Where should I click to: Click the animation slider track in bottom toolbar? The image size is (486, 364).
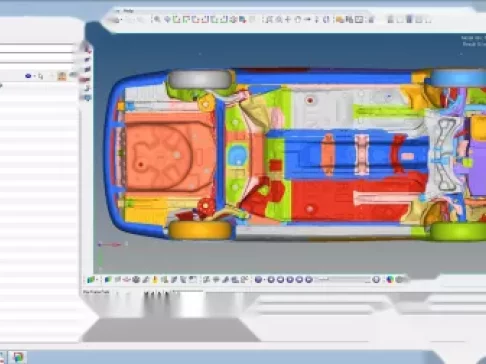pos(343,280)
